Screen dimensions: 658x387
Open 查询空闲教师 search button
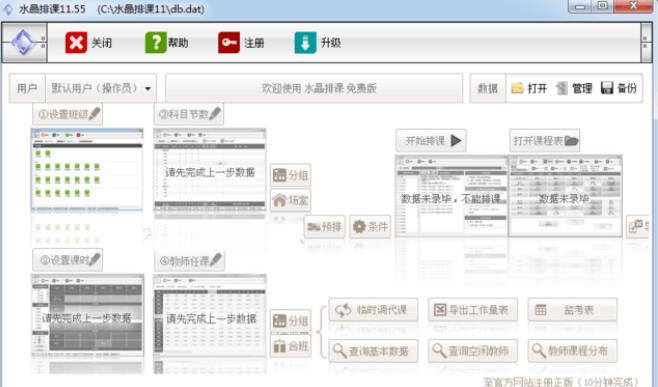click(473, 350)
